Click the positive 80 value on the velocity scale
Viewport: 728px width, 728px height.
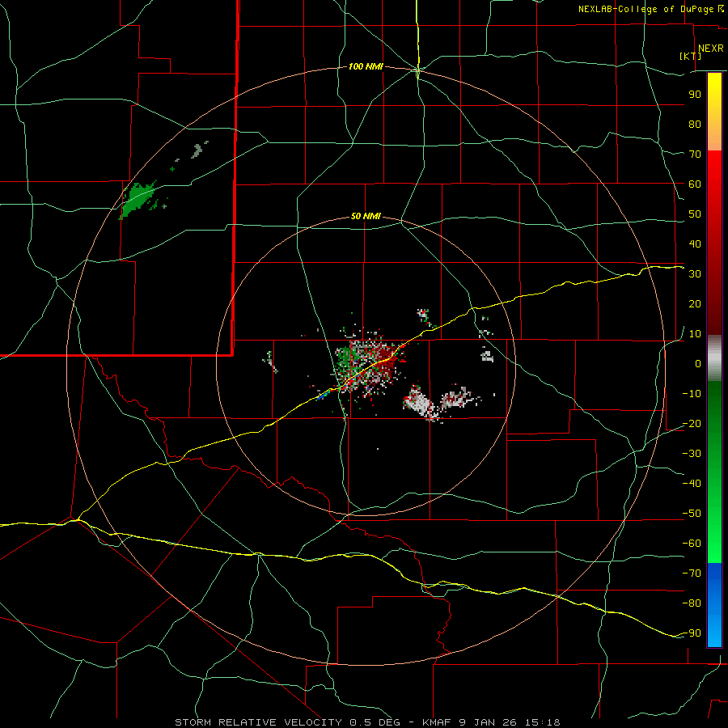click(695, 124)
